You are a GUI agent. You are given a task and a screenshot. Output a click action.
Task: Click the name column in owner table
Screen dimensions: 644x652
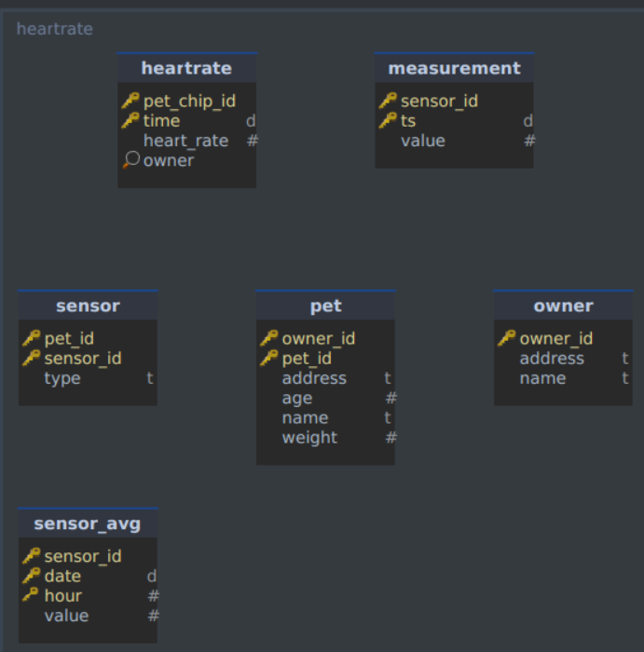pos(563,378)
